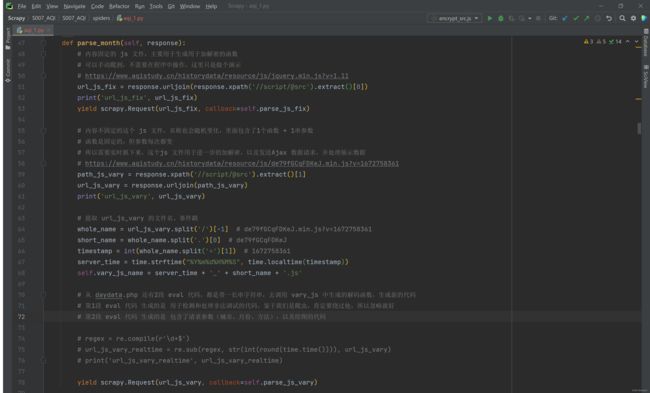Click the spiders breadcrumb
This screenshot has width=650, height=393.
[101, 18]
